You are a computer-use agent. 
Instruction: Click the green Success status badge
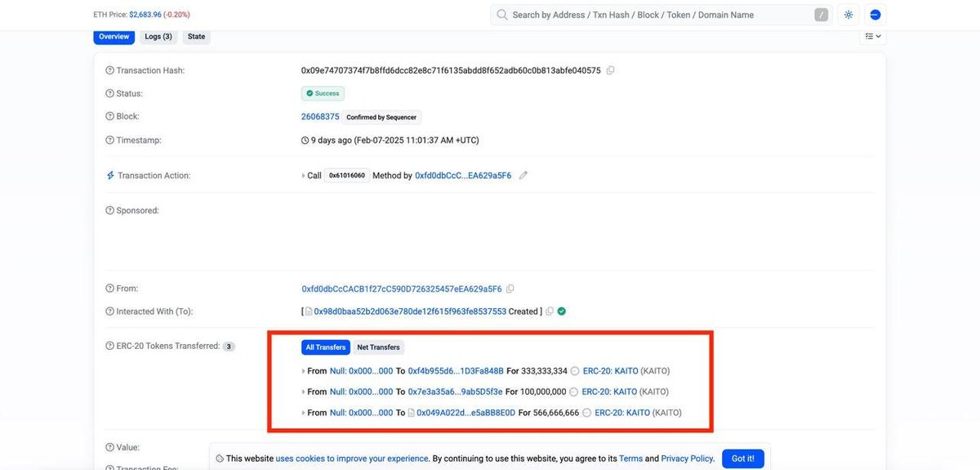coord(323,93)
